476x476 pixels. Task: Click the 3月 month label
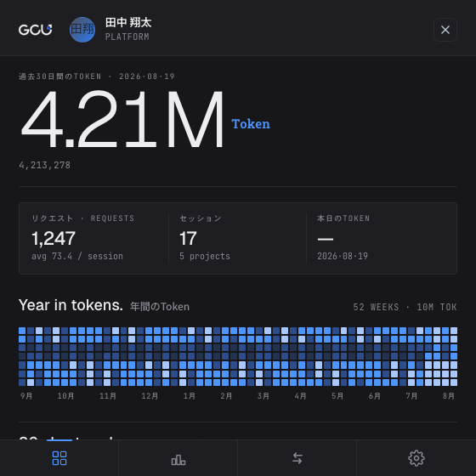pyautogui.click(x=263, y=396)
